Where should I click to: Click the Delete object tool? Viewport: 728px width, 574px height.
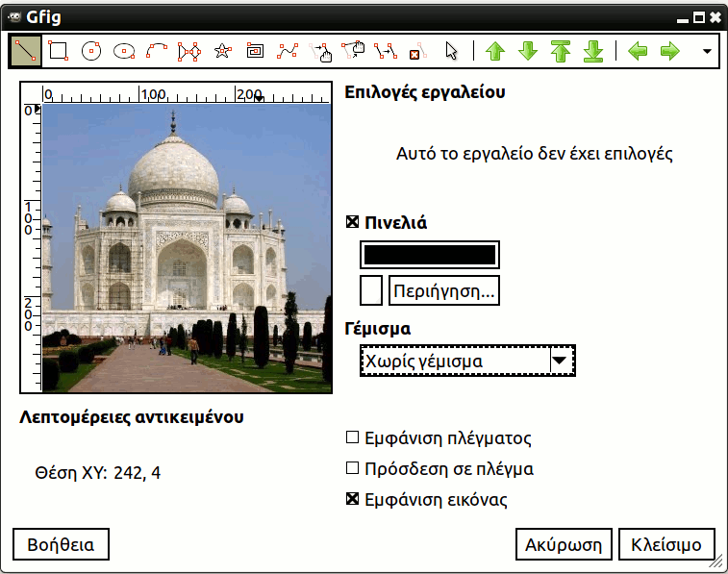(417, 51)
